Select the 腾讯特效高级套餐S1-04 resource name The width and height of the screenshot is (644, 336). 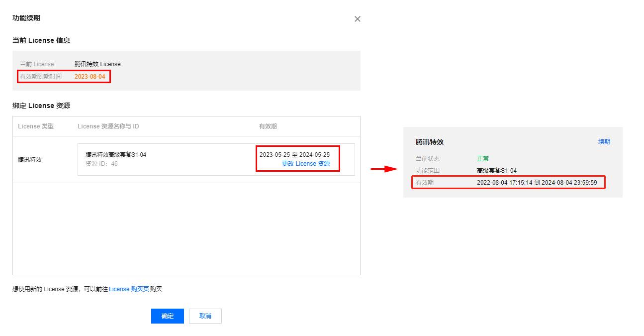(116, 155)
